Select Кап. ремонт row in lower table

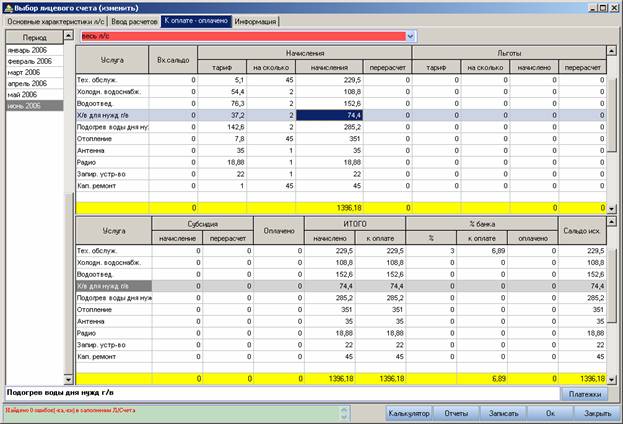(x=341, y=356)
